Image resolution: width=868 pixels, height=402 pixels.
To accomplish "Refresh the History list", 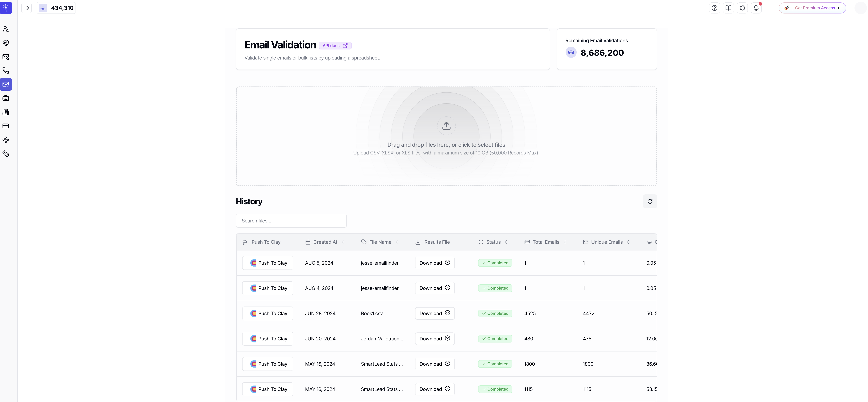I will [650, 201].
